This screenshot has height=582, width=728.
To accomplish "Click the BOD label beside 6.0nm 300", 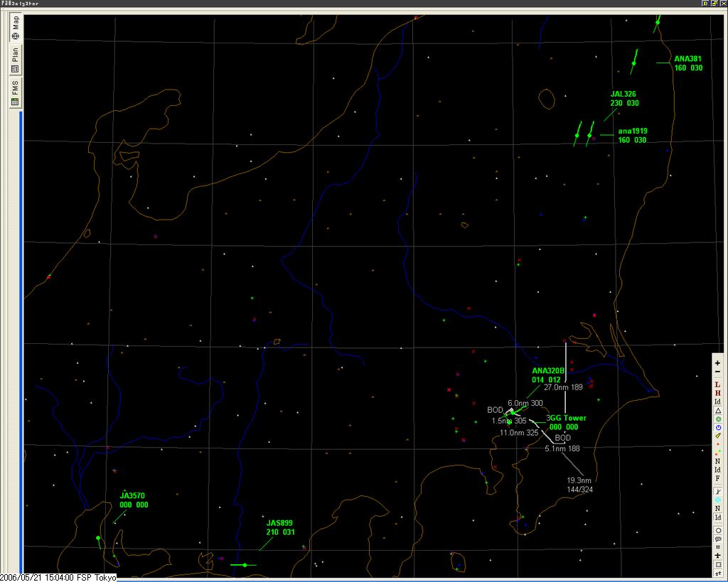I will pyautogui.click(x=495, y=410).
